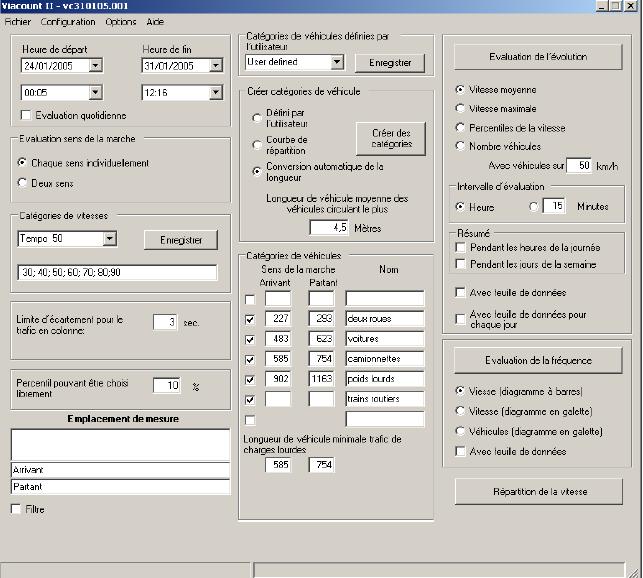Tick Pendant les jours de la semaine
The width and height of the screenshot is (643, 578).
461,264
